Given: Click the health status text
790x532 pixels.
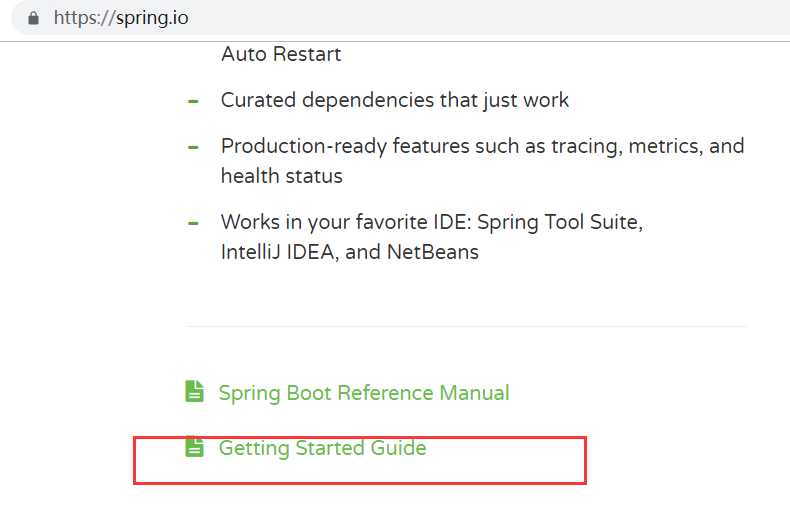Looking at the screenshot, I should click(282, 176).
